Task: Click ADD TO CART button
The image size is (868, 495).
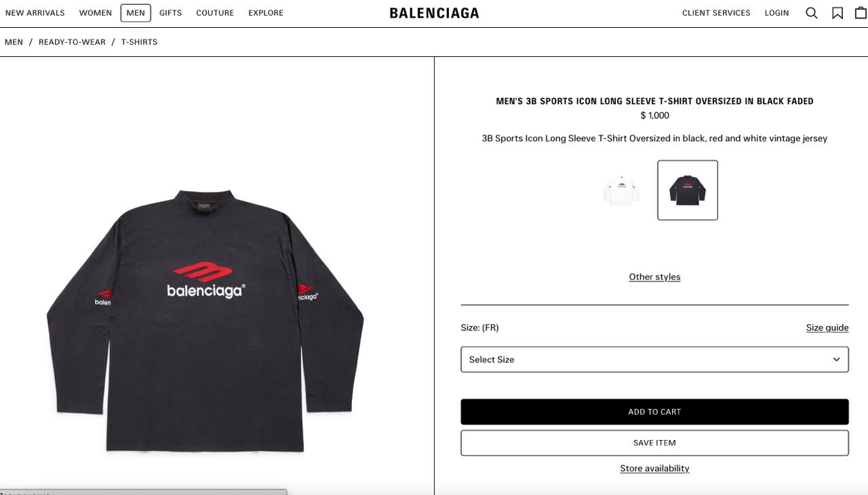Action: point(654,412)
